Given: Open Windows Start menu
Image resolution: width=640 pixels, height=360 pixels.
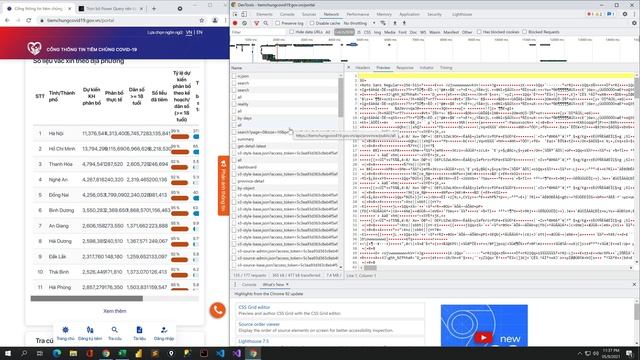Looking at the screenshot, I should [x=8, y=353].
